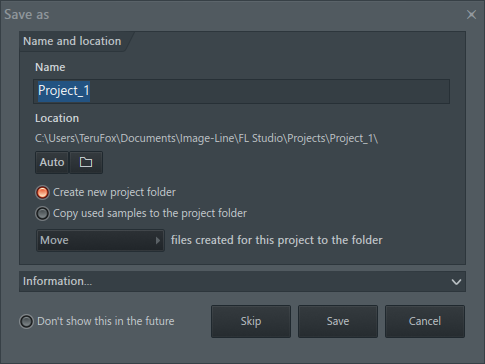Screen dimensions: 485x364
Task: Enable Copy used samples to the project folder
Action: (x=42, y=214)
